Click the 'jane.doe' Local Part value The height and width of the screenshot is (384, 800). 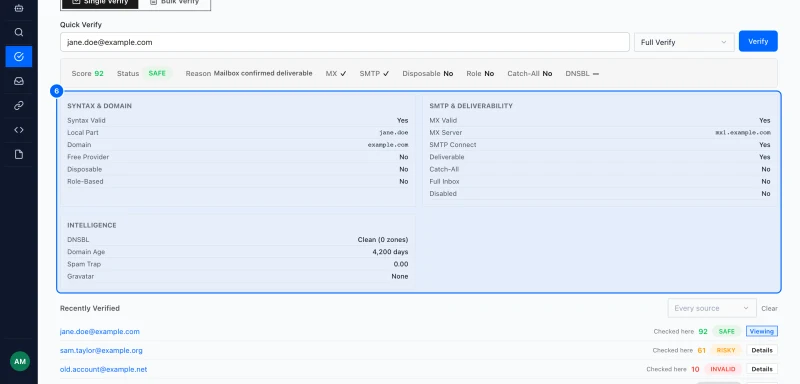[393, 133]
